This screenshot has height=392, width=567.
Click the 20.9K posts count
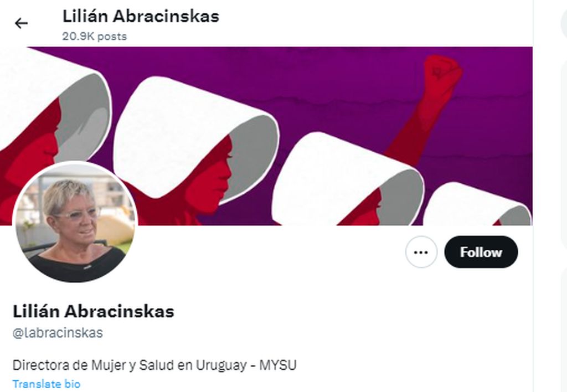click(x=94, y=37)
